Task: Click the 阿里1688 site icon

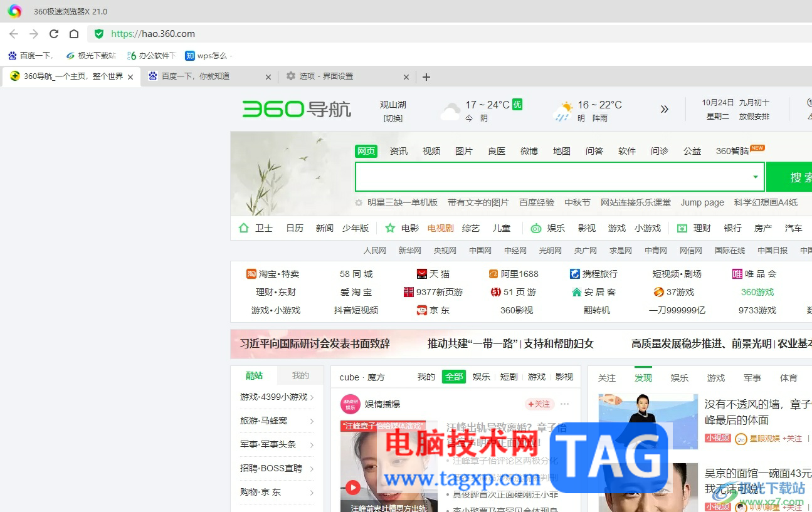Action: [493, 274]
